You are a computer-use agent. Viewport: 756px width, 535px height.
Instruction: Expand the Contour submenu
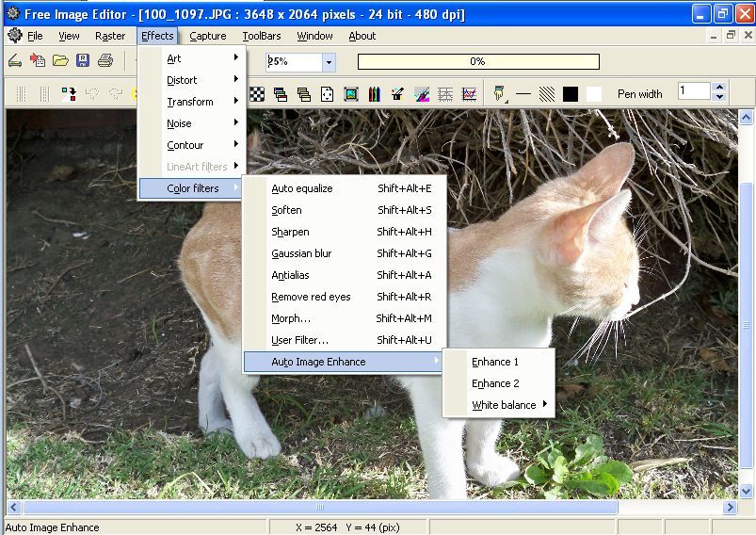pyautogui.click(x=192, y=145)
